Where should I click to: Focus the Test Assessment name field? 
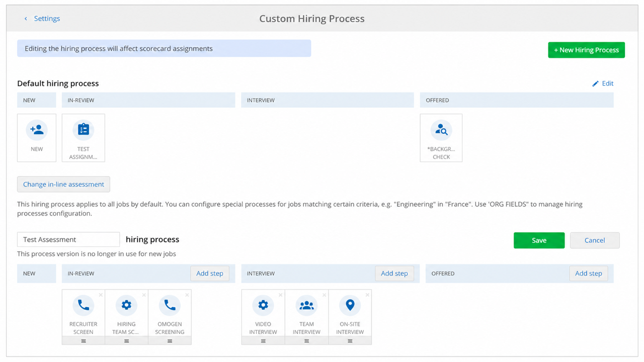(68, 239)
